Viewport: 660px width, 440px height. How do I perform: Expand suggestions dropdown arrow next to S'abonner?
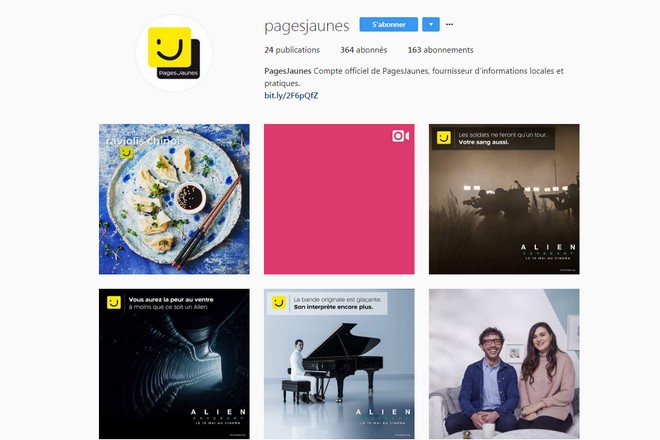[x=431, y=24]
